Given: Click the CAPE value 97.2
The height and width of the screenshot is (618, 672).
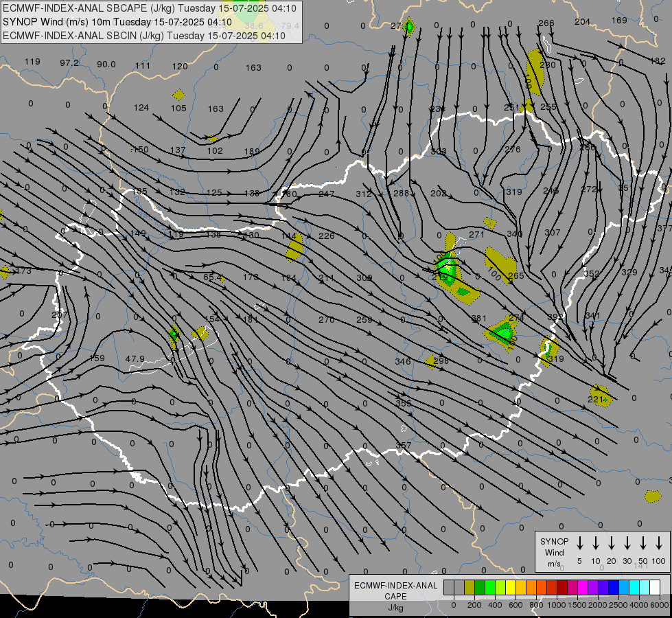Looking at the screenshot, I should pos(69,63).
